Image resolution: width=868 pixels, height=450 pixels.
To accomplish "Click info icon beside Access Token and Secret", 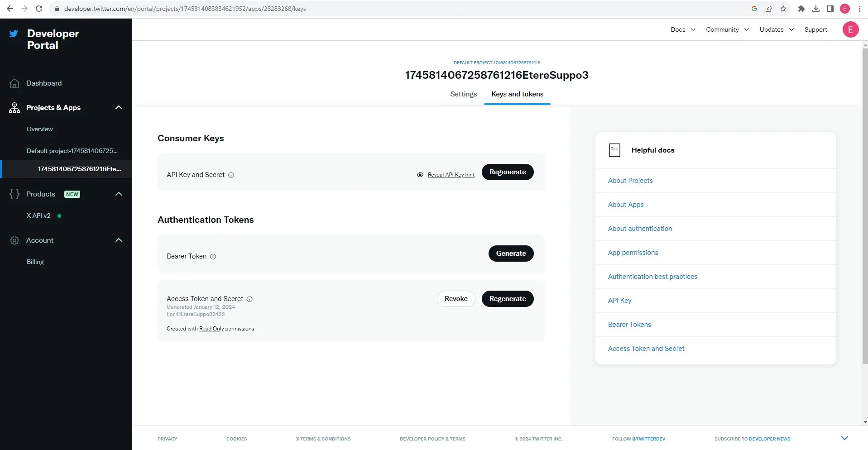I will (249, 299).
